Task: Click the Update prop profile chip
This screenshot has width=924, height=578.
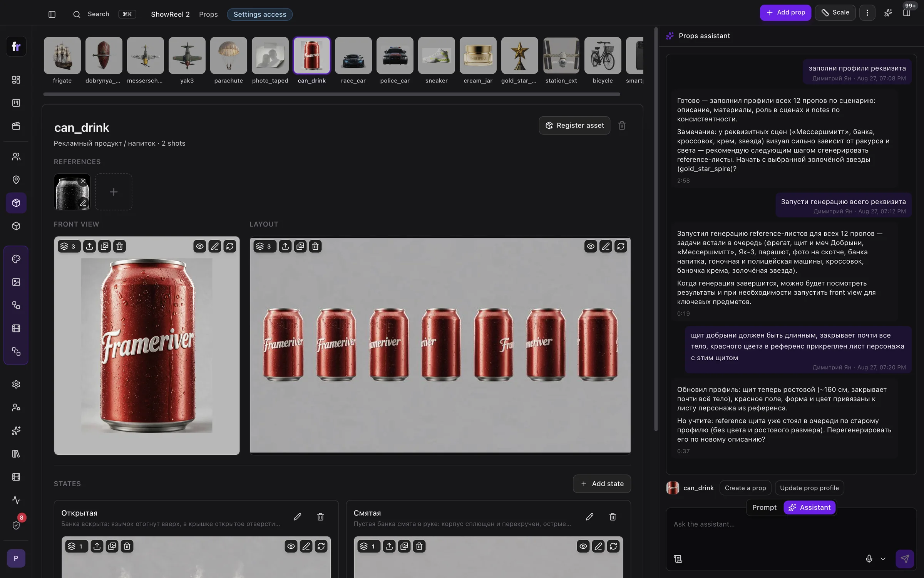Action: click(809, 488)
